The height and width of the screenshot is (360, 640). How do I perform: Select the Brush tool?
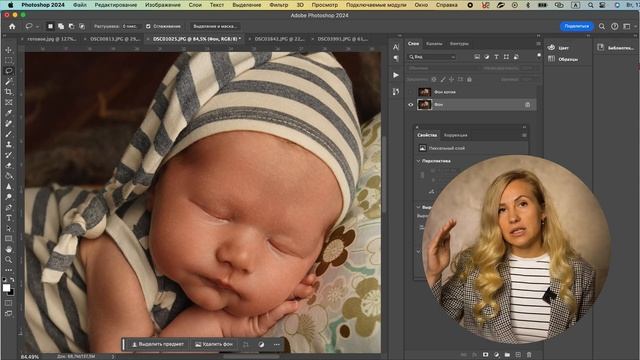pos(9,134)
